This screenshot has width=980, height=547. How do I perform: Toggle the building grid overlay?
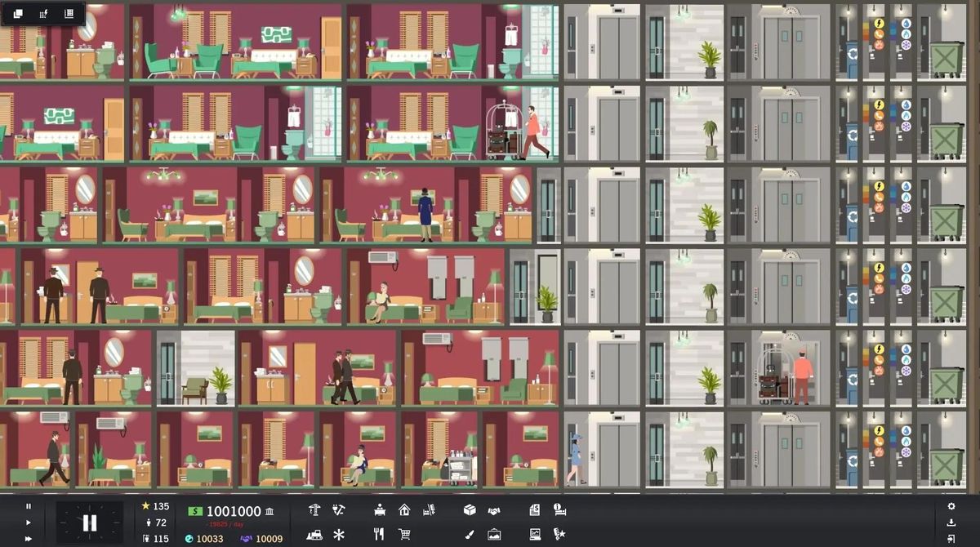[69, 13]
